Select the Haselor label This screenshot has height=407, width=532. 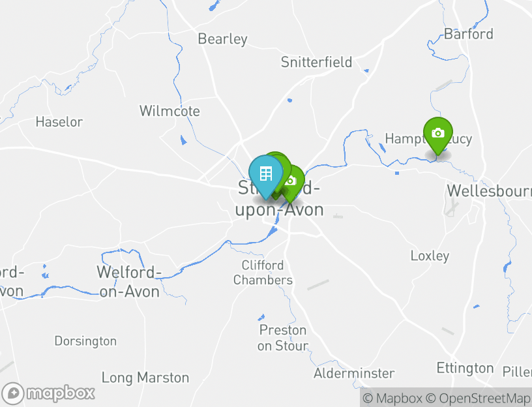pyautogui.click(x=59, y=122)
